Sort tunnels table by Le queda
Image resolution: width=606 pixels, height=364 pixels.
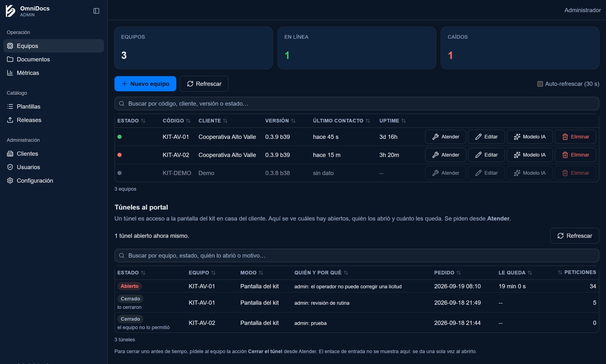click(515, 272)
